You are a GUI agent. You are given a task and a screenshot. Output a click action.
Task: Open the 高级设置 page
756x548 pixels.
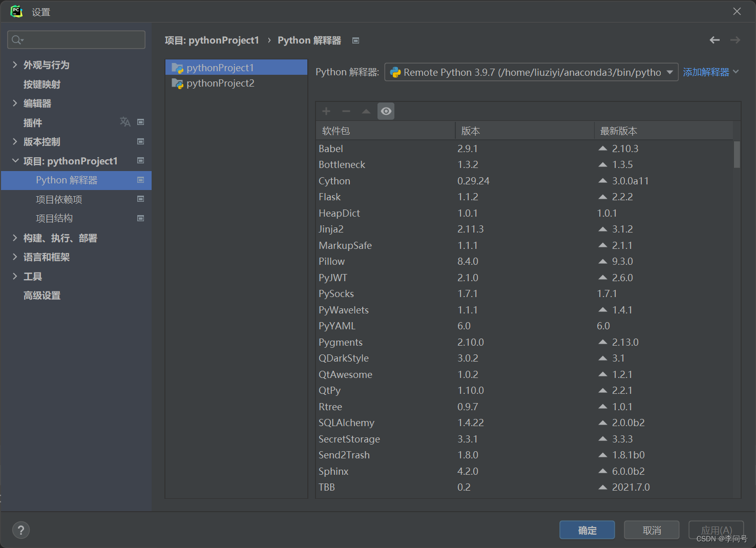click(x=42, y=296)
